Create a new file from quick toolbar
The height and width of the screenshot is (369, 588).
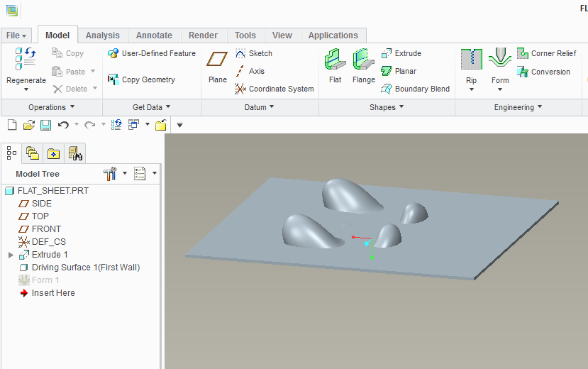click(x=12, y=125)
